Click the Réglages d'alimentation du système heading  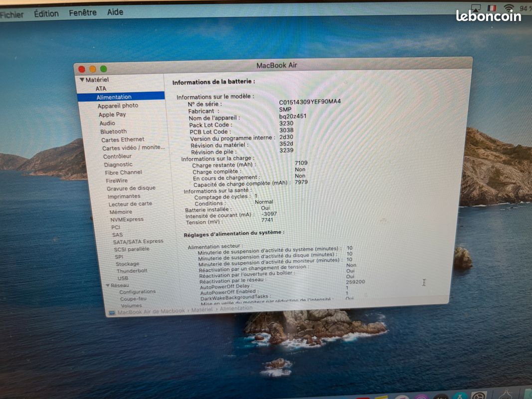coord(234,234)
